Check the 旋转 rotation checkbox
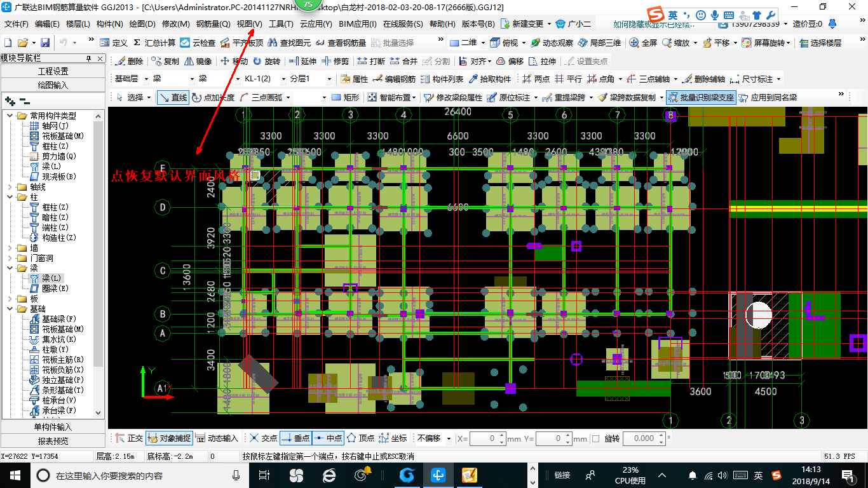This screenshot has height=488, width=868. (x=595, y=438)
